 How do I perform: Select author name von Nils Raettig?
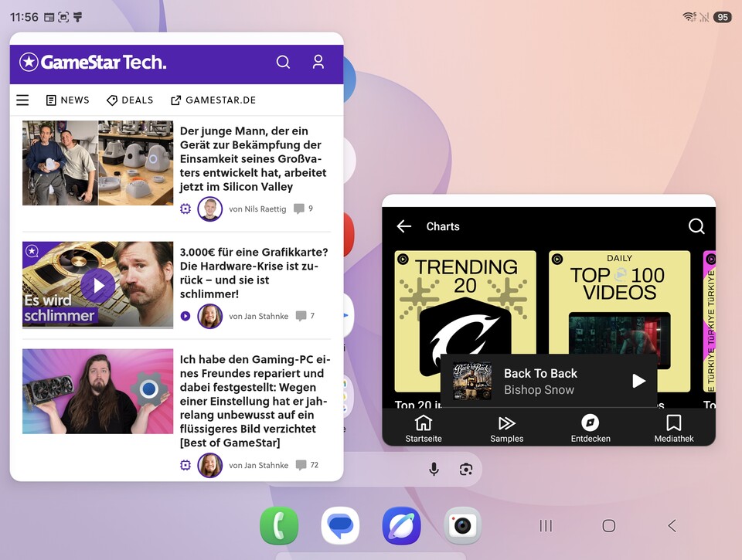tap(257, 209)
